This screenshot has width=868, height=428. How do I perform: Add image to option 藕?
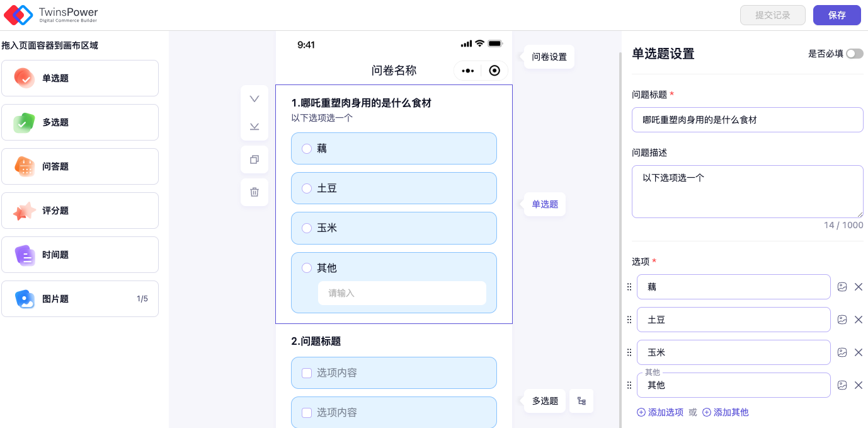(x=842, y=287)
